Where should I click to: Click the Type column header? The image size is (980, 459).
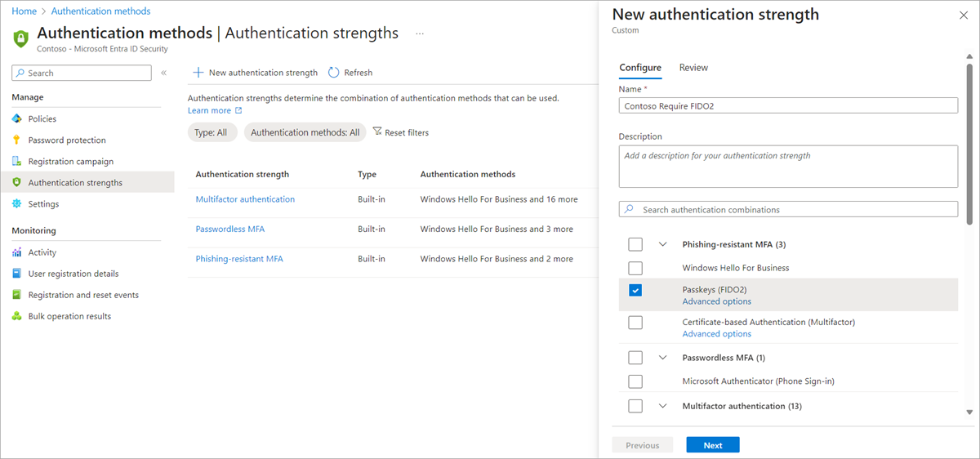[367, 174]
